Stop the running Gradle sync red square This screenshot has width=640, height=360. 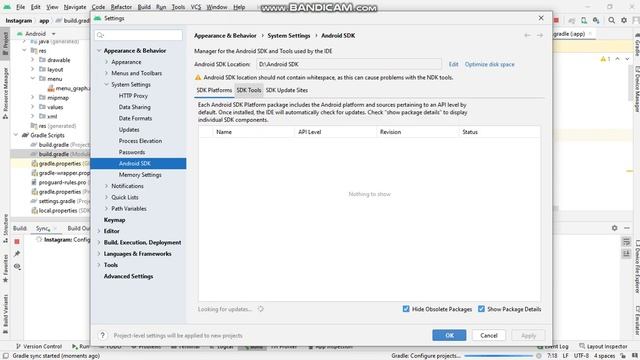click(17, 242)
